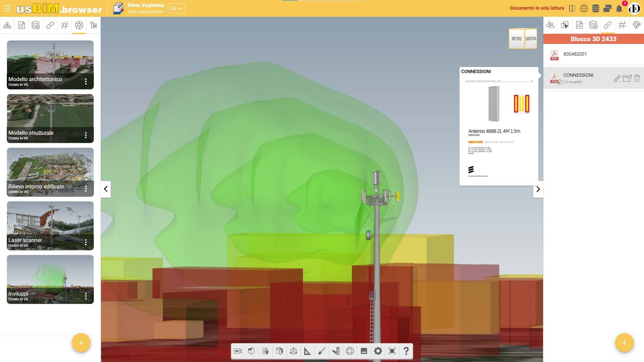Click the add button in left panel

point(81,343)
